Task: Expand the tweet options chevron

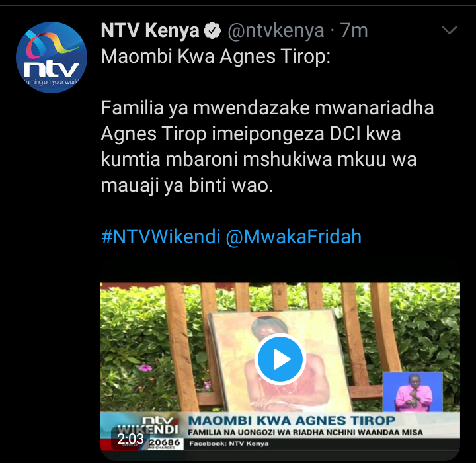Action: (450, 30)
